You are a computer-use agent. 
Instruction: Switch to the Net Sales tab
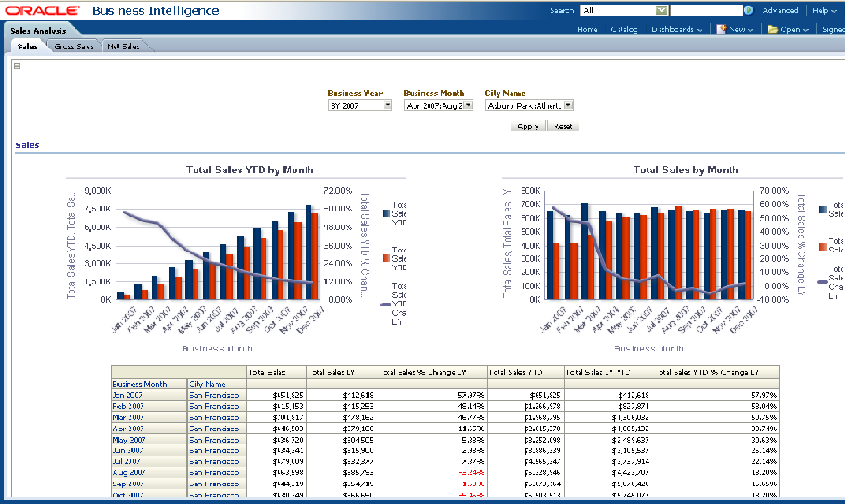(123, 47)
